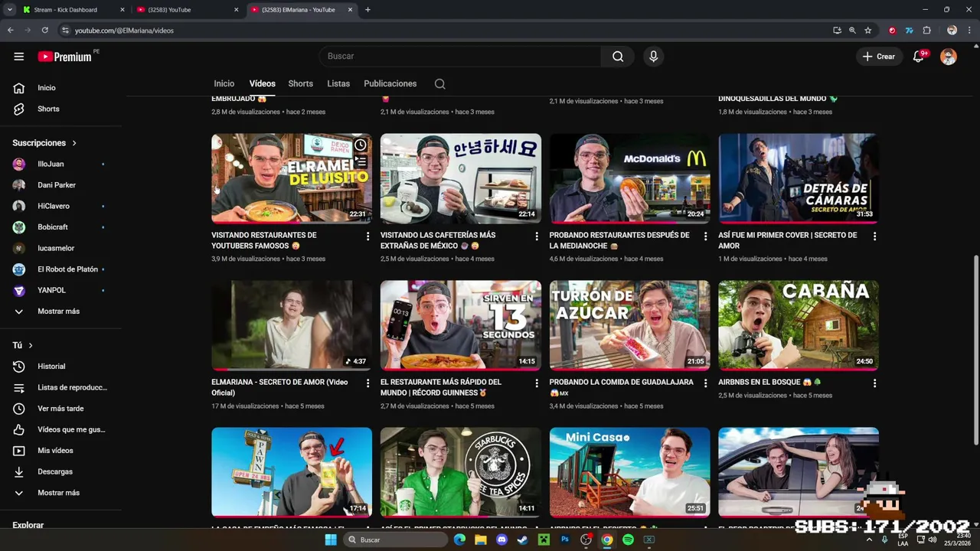Start voice search with microphone
Image resolution: width=980 pixels, height=551 pixels.
coord(653,57)
